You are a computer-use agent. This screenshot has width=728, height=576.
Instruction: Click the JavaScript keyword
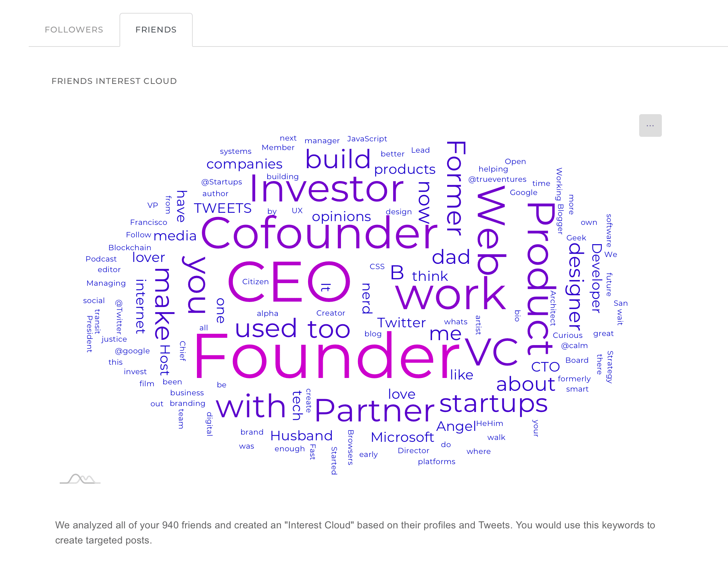(x=367, y=139)
